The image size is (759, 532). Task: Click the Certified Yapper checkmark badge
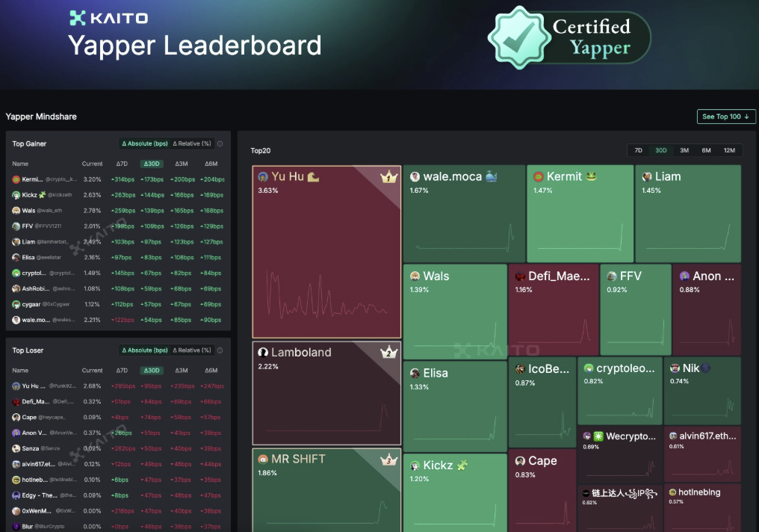[519, 37]
